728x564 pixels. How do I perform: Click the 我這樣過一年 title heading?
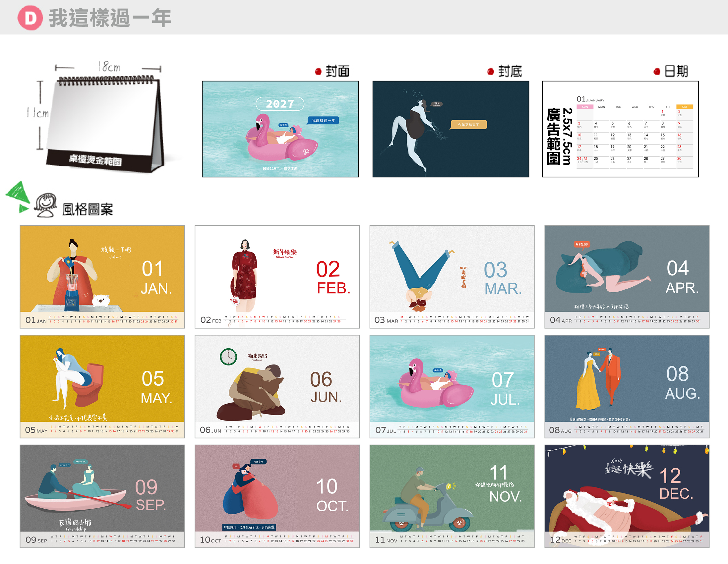click(110, 18)
